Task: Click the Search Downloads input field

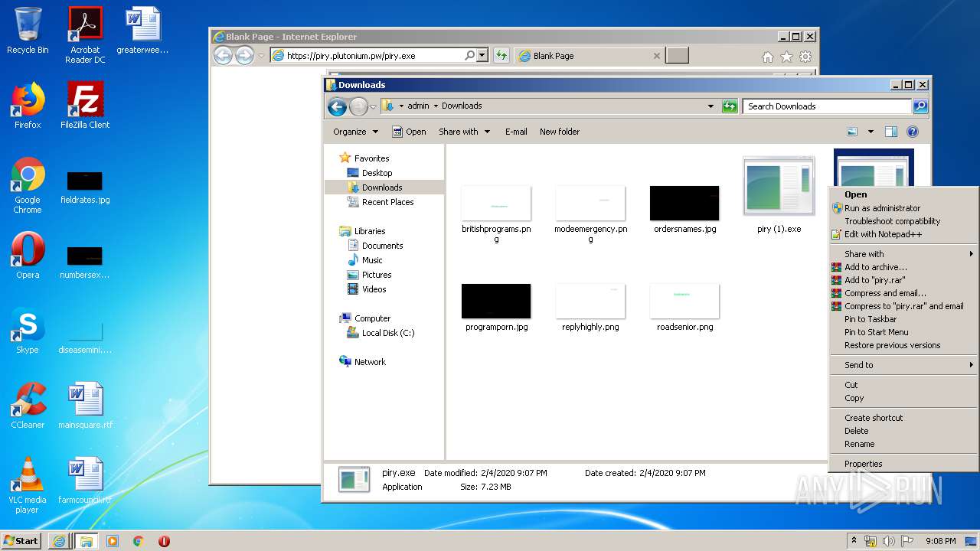Action: pos(827,106)
